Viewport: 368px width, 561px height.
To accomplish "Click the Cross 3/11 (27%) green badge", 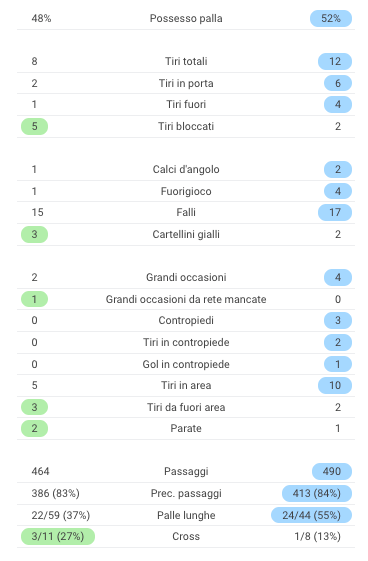I will click(58, 536).
